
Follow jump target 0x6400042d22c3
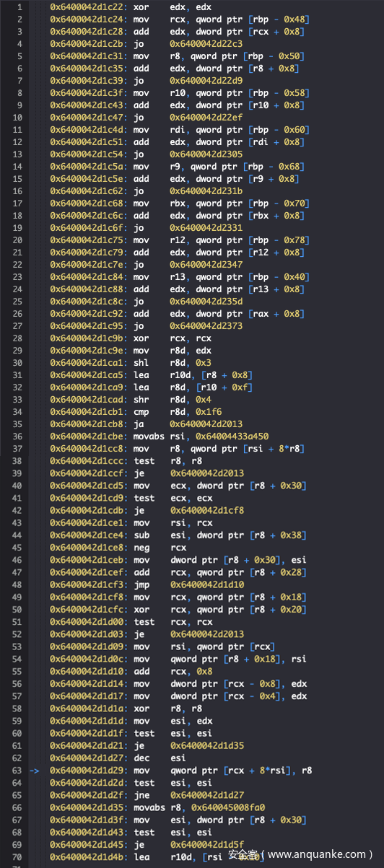pyautogui.click(x=206, y=44)
